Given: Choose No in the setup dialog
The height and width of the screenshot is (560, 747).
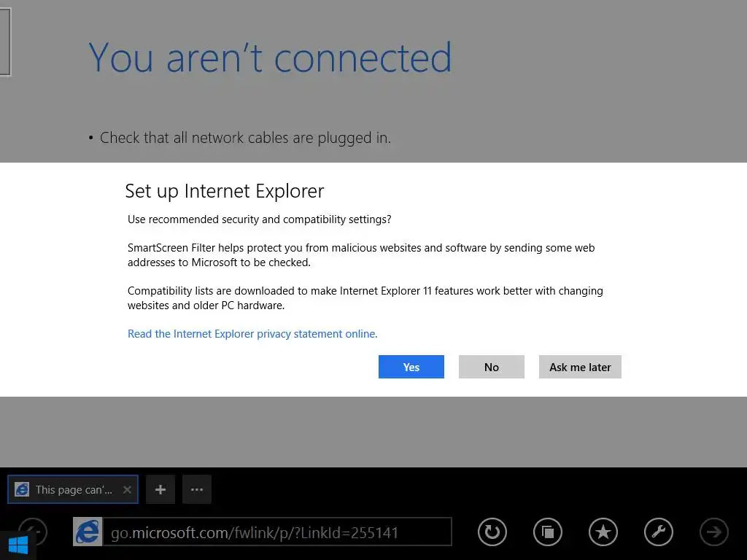Looking at the screenshot, I should (491, 367).
